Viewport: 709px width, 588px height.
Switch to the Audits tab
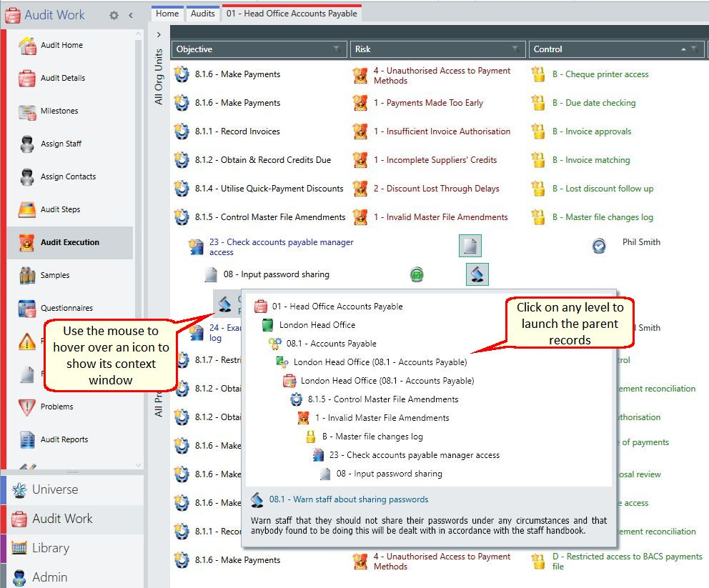pos(202,14)
